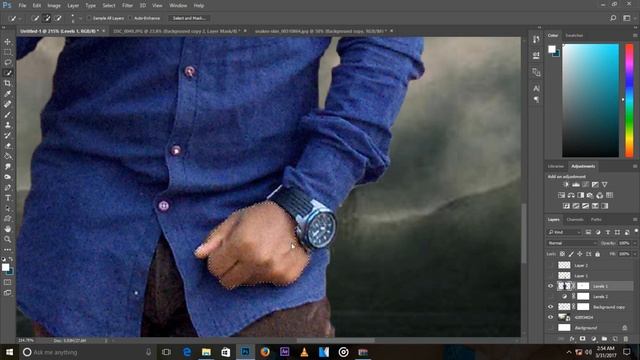Open File Explorer from the taskbar
The width and height of the screenshot is (640, 360).
pyautogui.click(x=206, y=352)
